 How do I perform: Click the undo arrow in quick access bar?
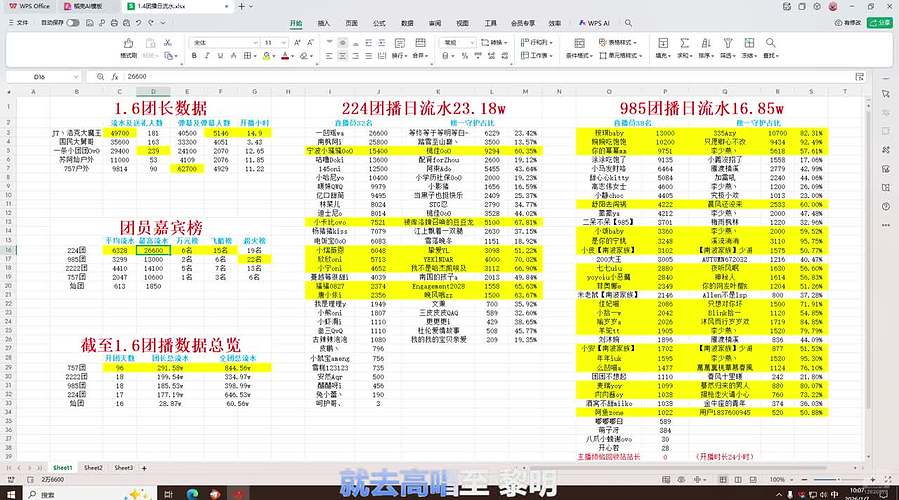[139, 23]
